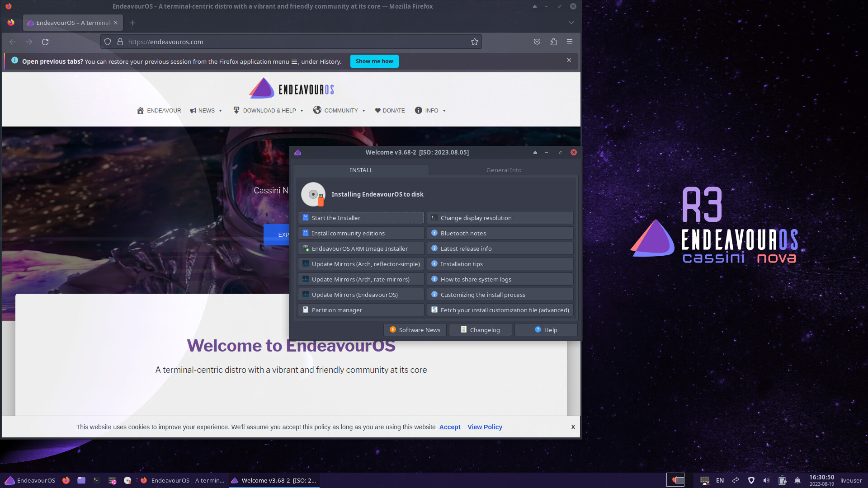Click Change display resolution
This screenshot has height=488, width=868.
500,218
